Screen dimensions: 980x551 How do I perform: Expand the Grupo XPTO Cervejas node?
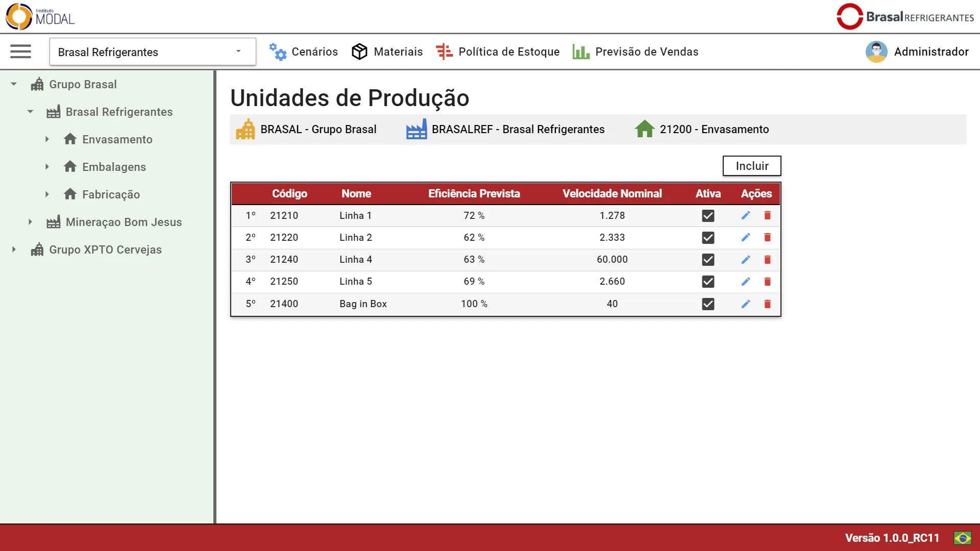pos(14,249)
